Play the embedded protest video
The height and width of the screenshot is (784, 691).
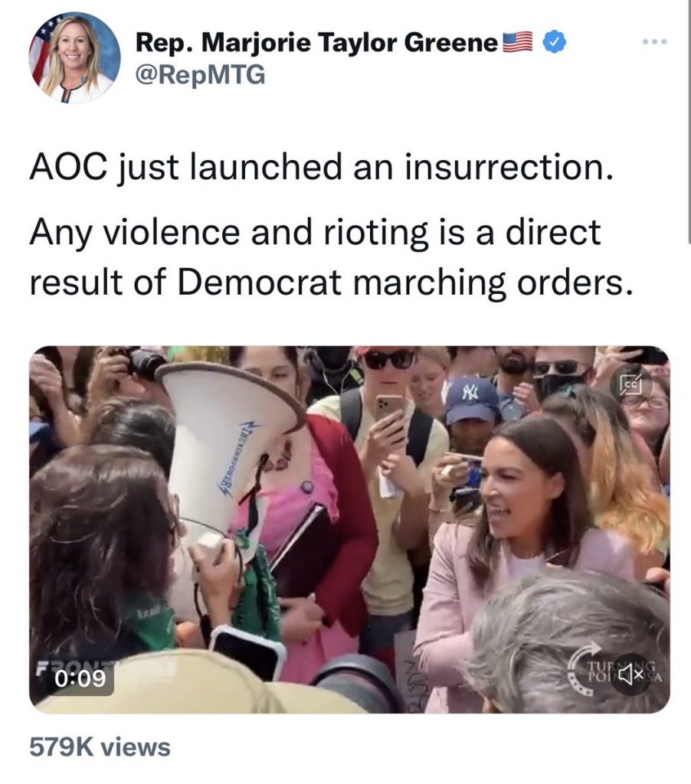tap(349, 528)
